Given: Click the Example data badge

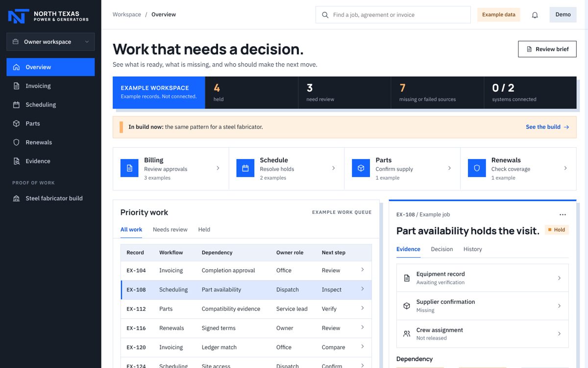Looking at the screenshot, I should click(499, 15).
